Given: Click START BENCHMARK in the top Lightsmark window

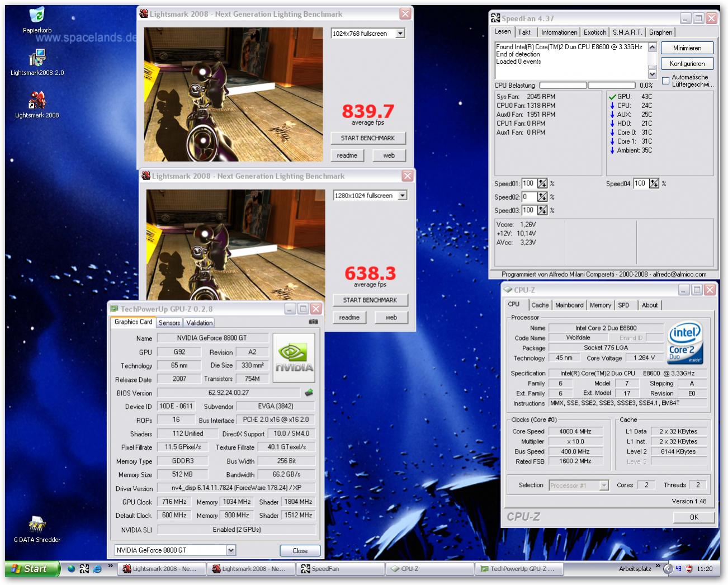Looking at the screenshot, I should click(368, 138).
